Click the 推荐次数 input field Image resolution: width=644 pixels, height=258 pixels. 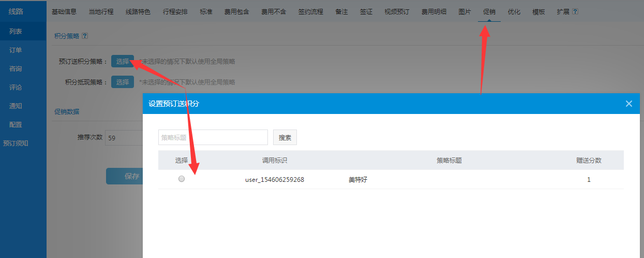pyautogui.click(x=124, y=138)
